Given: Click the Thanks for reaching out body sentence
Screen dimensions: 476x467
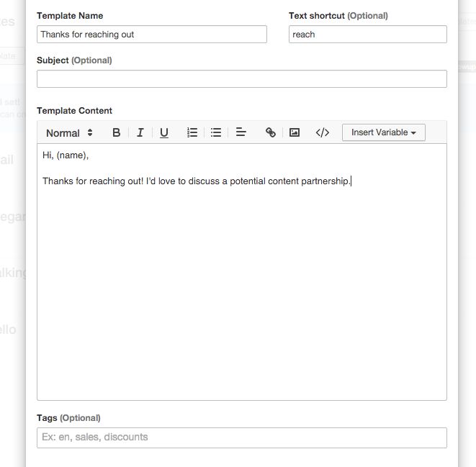Looking at the screenshot, I should (x=197, y=181).
